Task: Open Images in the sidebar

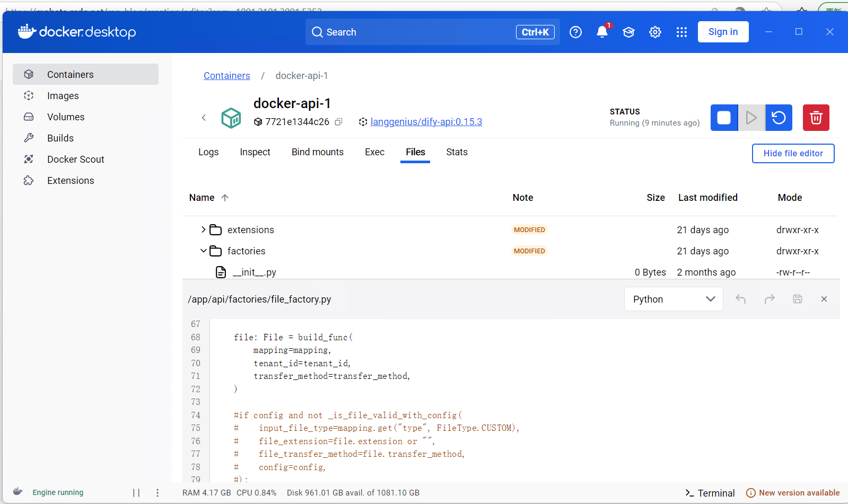Action: (85, 95)
